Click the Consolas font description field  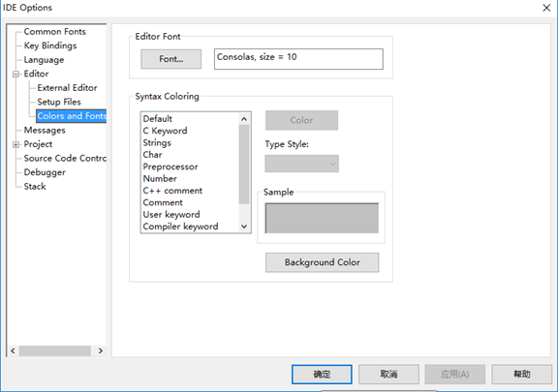298,59
